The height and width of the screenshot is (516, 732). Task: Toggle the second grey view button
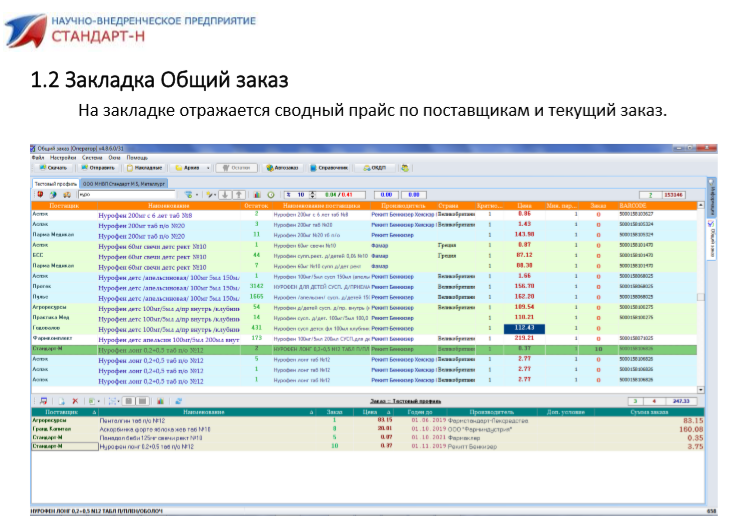click(x=143, y=401)
